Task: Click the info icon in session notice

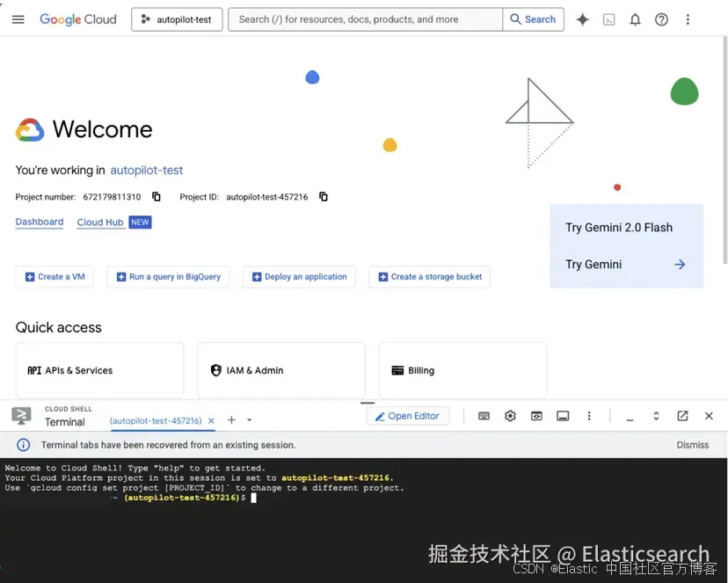Action: tap(23, 445)
